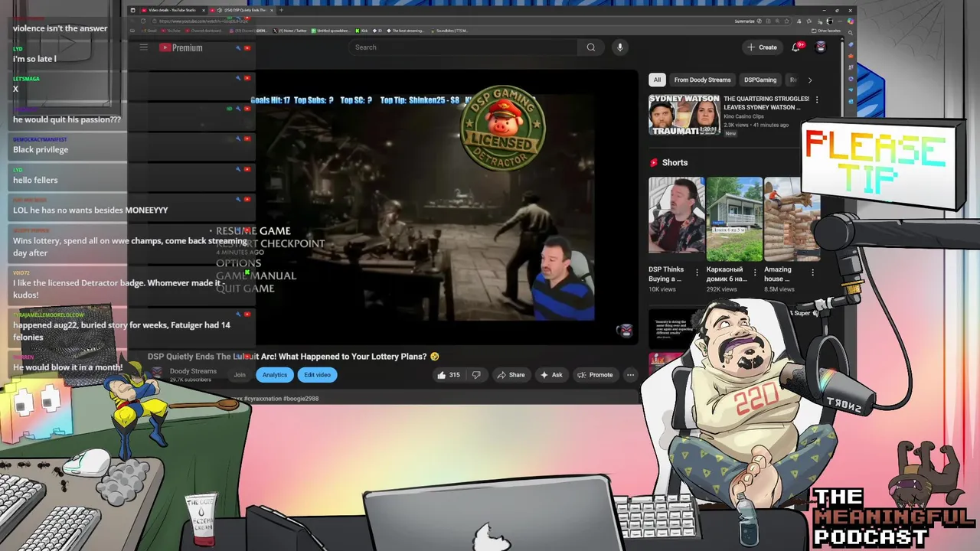The image size is (980, 551).
Task: Like the video with thumbs up
Action: (447, 375)
